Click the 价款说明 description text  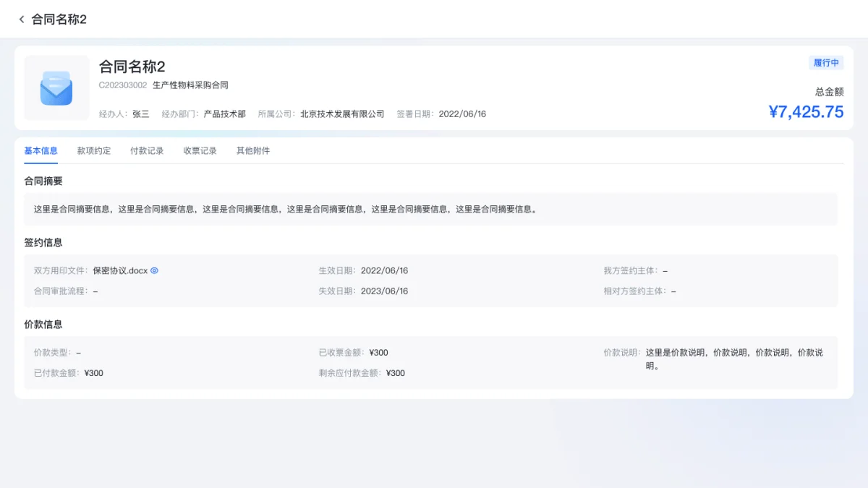(x=733, y=359)
